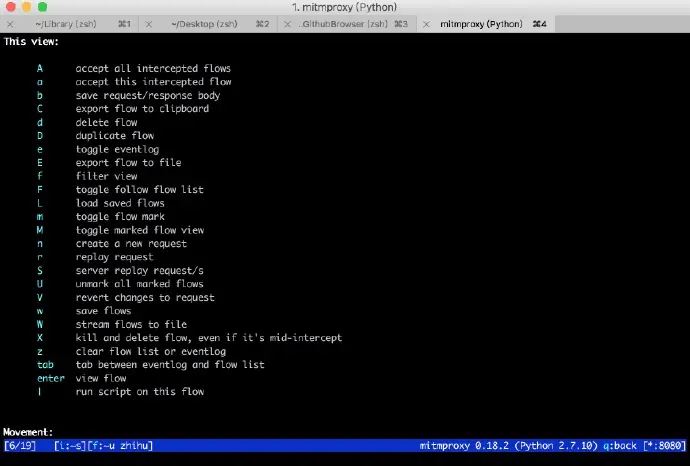The width and height of the screenshot is (690, 466).
Task: Click the 'enter' key label
Action: [51, 378]
